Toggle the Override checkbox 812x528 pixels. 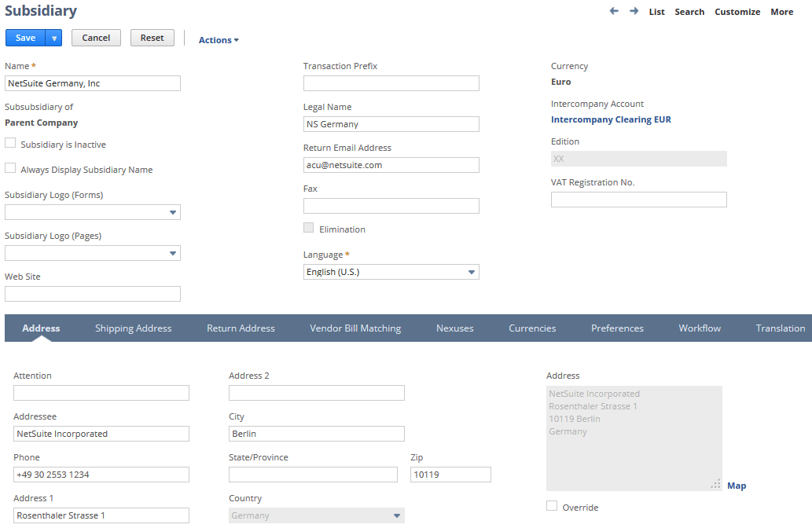552,506
